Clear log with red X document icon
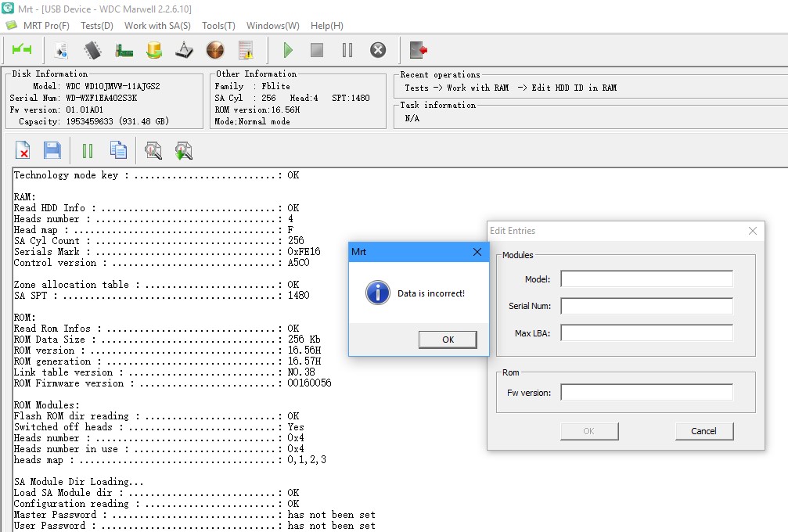788x532 pixels. tap(23, 150)
